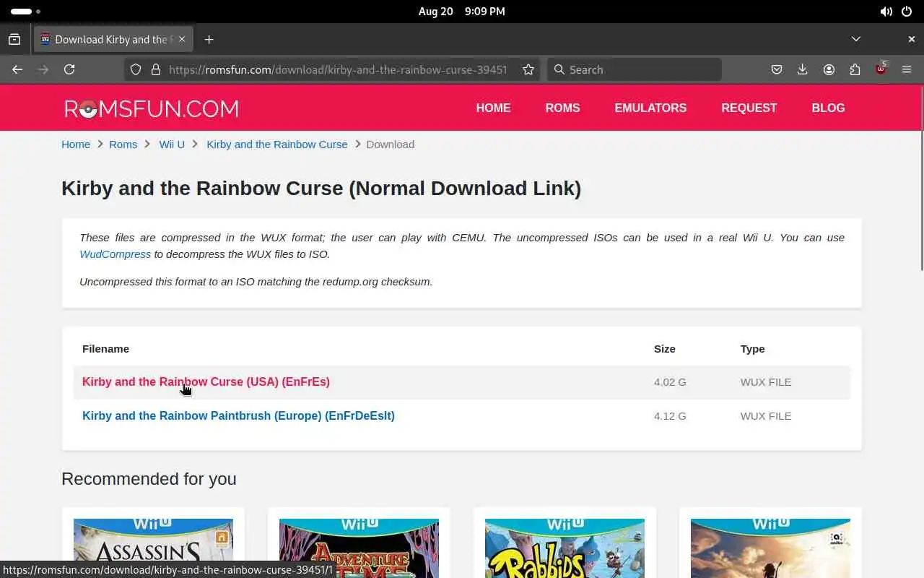This screenshot has height=578, width=924.
Task: Click the Home breadcrumb link
Action: (x=76, y=144)
